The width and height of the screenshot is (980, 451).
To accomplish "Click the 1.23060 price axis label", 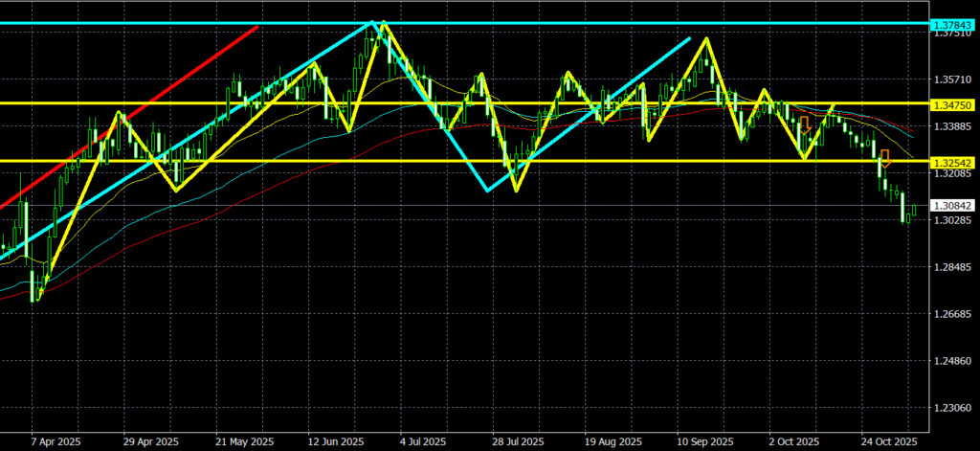I will 950,408.
